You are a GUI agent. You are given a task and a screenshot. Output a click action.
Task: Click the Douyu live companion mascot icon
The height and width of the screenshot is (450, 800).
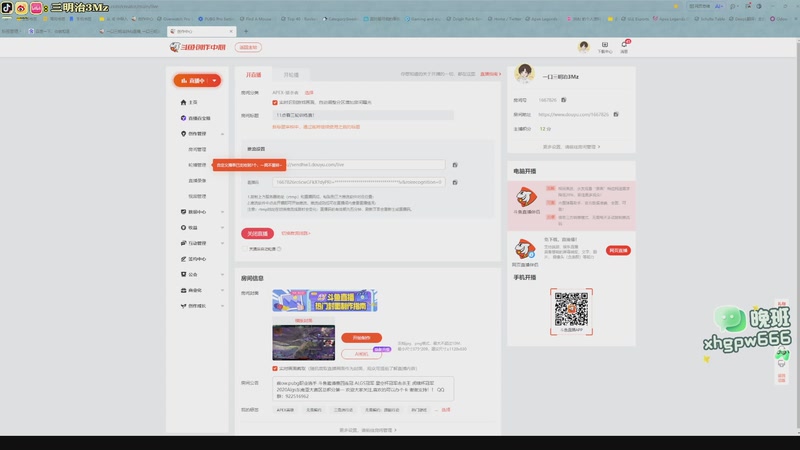(526, 197)
